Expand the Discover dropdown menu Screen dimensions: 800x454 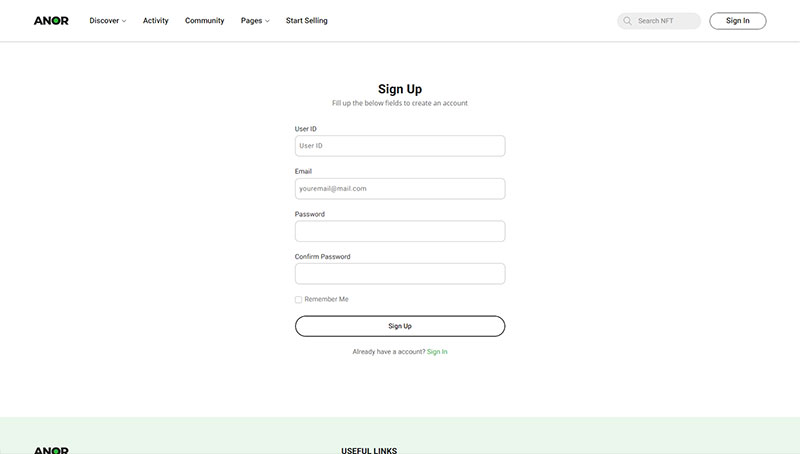pyautogui.click(x=108, y=21)
